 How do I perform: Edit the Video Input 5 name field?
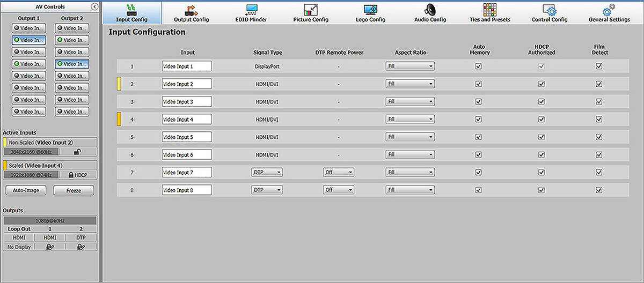[x=187, y=137]
